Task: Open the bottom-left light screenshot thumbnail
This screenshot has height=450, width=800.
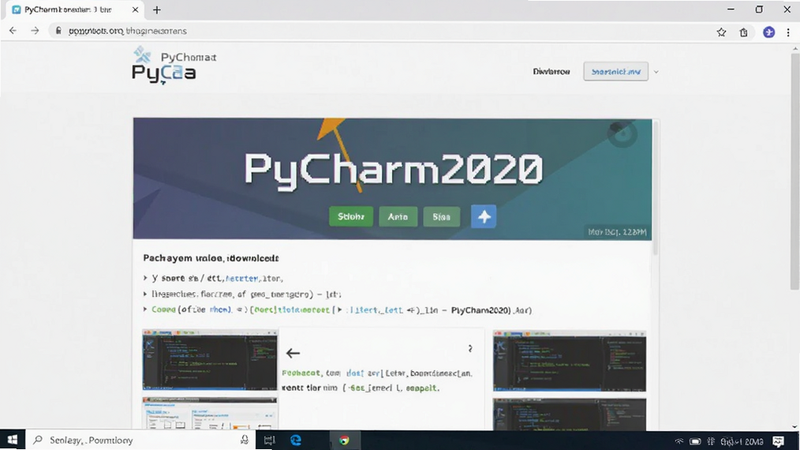Action: [210, 413]
